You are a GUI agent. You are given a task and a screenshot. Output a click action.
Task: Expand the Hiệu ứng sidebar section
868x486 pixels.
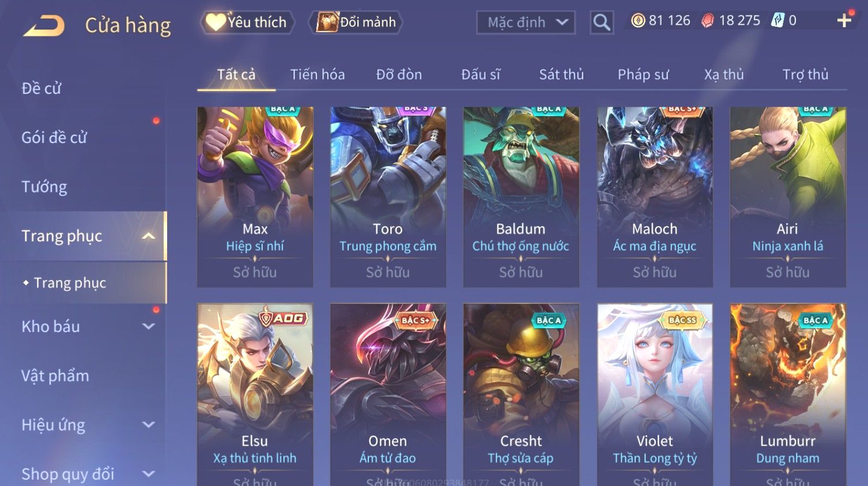coord(148,425)
